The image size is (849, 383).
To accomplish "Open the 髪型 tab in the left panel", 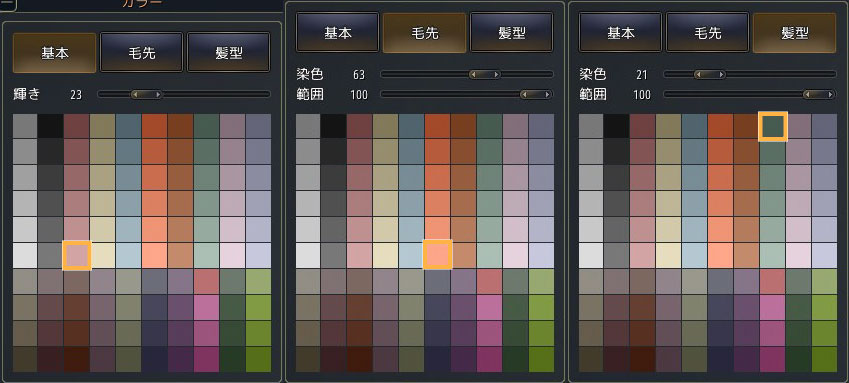I will (x=228, y=53).
